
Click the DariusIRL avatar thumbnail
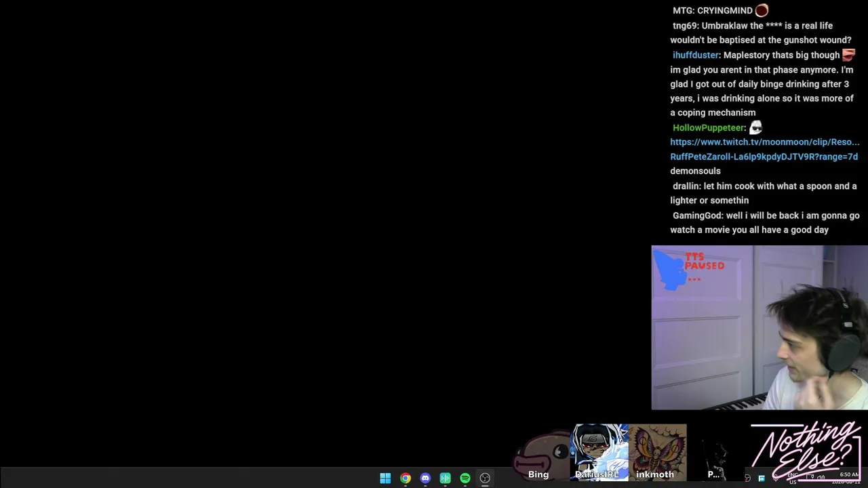pos(600,452)
